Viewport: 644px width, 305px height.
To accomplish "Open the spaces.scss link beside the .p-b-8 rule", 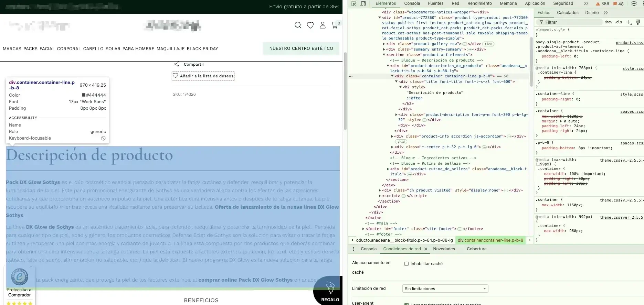I will pyautogui.click(x=632, y=143).
